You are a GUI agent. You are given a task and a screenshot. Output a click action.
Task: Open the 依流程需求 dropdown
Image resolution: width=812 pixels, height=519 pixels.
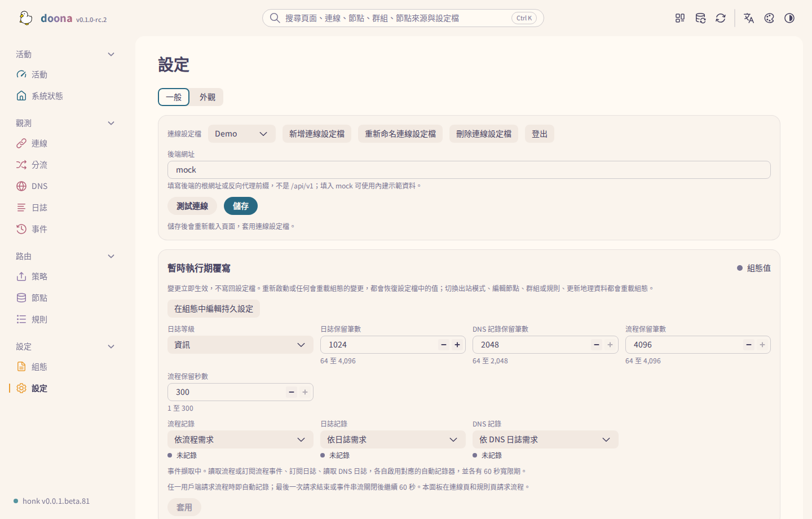(x=240, y=439)
